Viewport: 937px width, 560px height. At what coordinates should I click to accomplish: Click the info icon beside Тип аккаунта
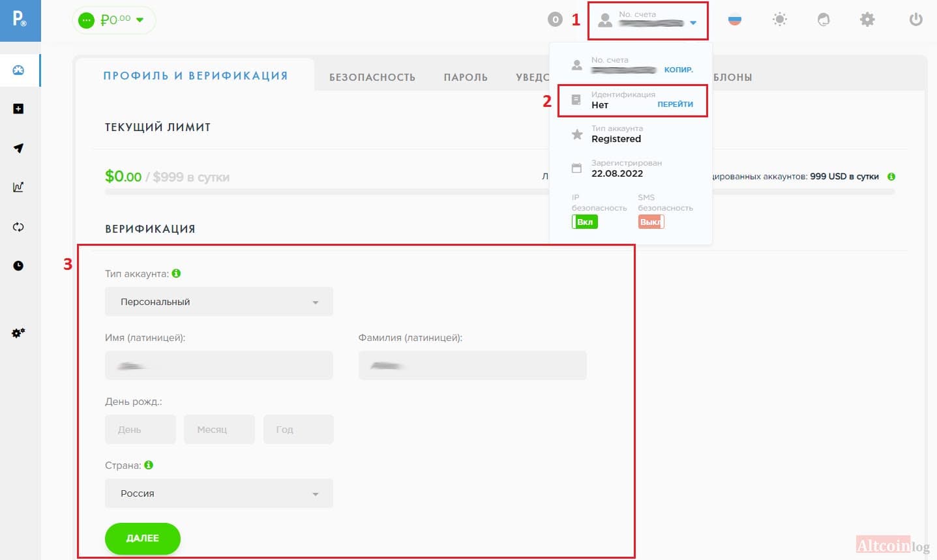point(176,274)
